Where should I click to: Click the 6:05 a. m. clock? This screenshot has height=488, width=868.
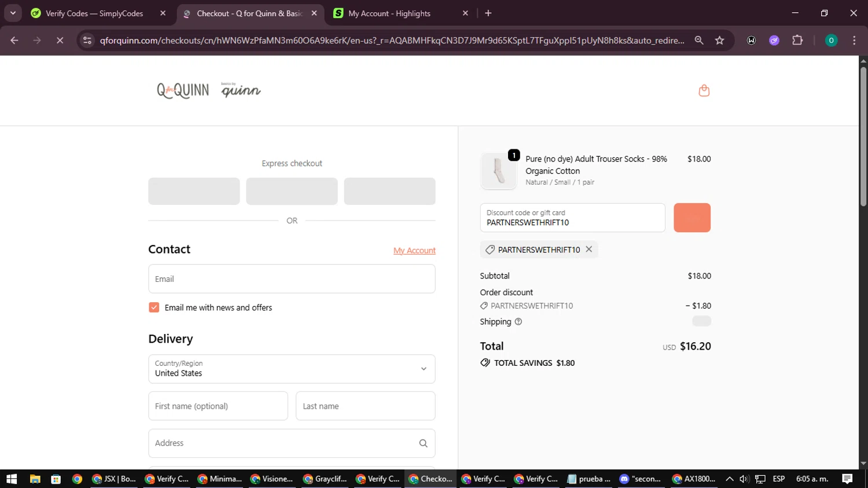[x=812, y=479]
